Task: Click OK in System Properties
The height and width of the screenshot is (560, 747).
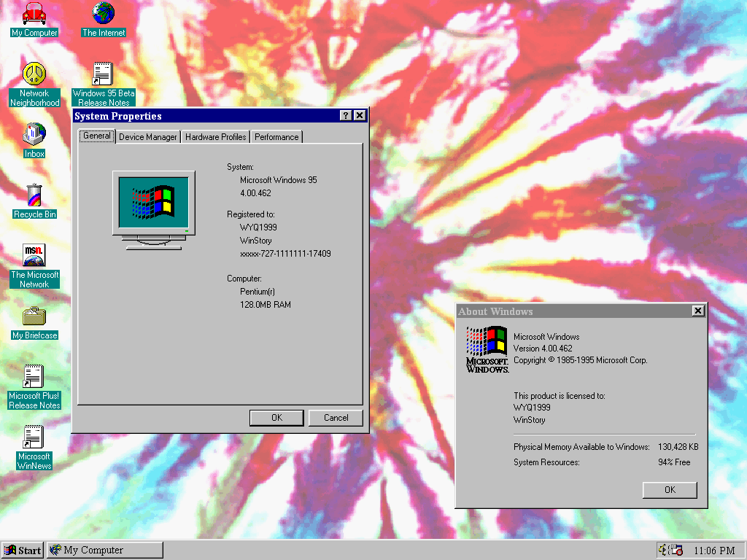Action: 276,418
